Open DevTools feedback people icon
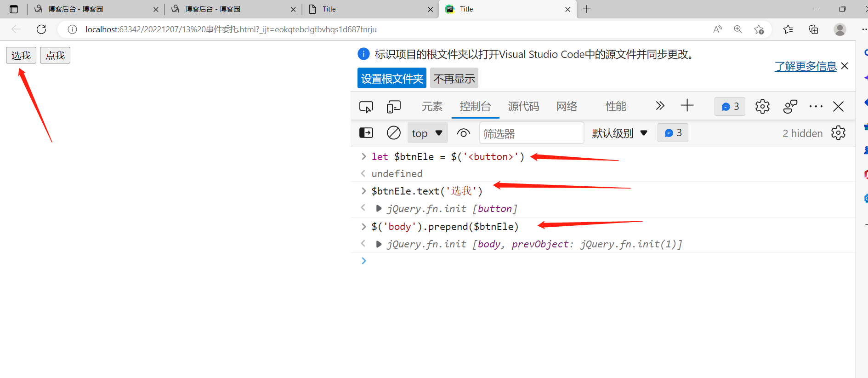The height and width of the screenshot is (378, 868). click(x=790, y=107)
